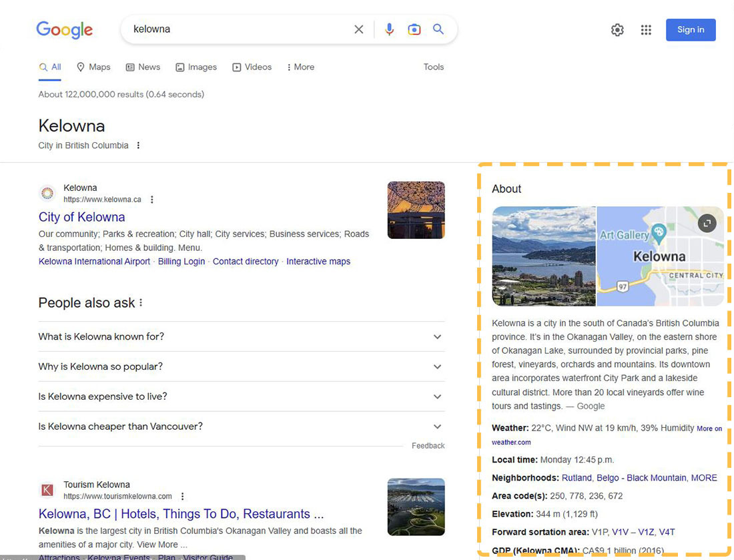734x560 pixels.
Task: Open Google Lens camera search
Action: click(x=414, y=29)
